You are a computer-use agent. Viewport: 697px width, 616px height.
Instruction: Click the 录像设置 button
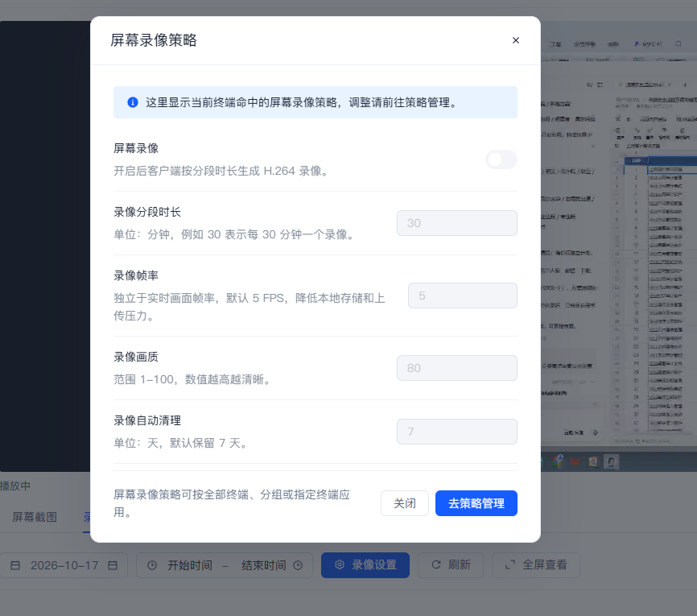[x=365, y=564]
